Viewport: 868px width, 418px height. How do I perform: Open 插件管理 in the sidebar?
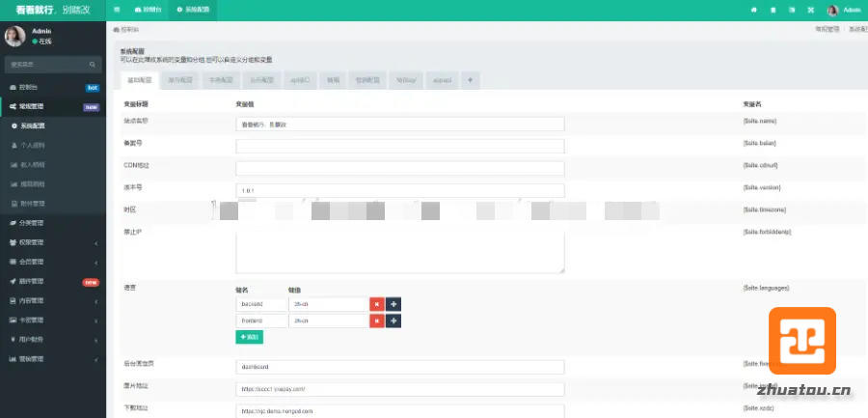52,281
